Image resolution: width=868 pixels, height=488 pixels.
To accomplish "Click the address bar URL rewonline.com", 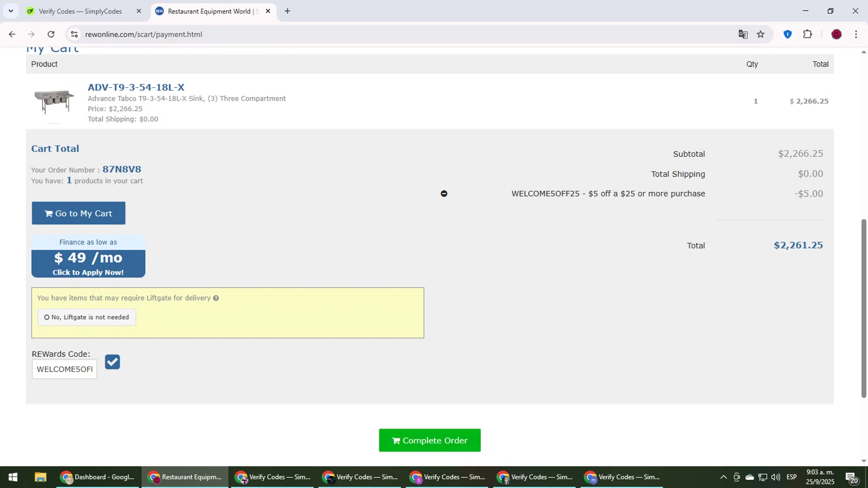I will click(144, 34).
